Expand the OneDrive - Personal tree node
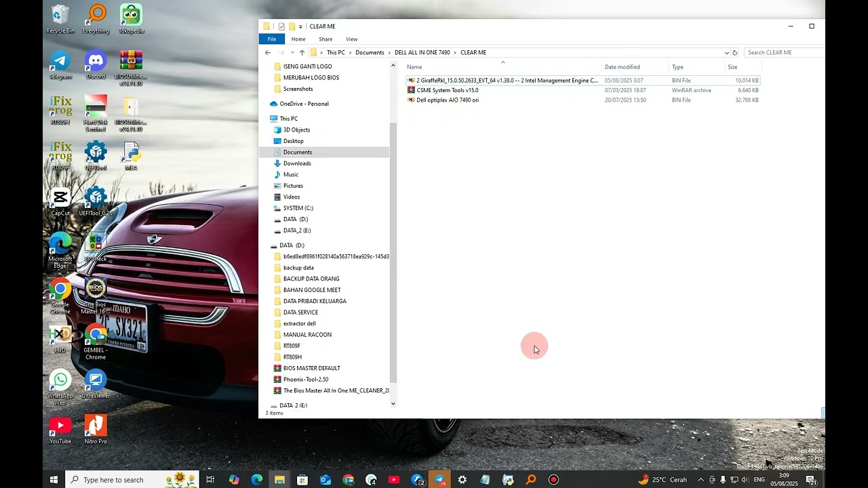Viewport: 868px width, 488px height. [264, 104]
